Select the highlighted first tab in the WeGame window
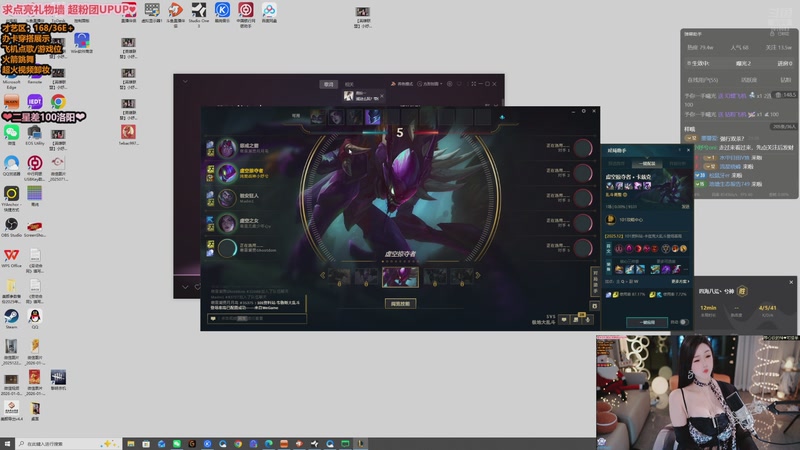 [x=329, y=84]
